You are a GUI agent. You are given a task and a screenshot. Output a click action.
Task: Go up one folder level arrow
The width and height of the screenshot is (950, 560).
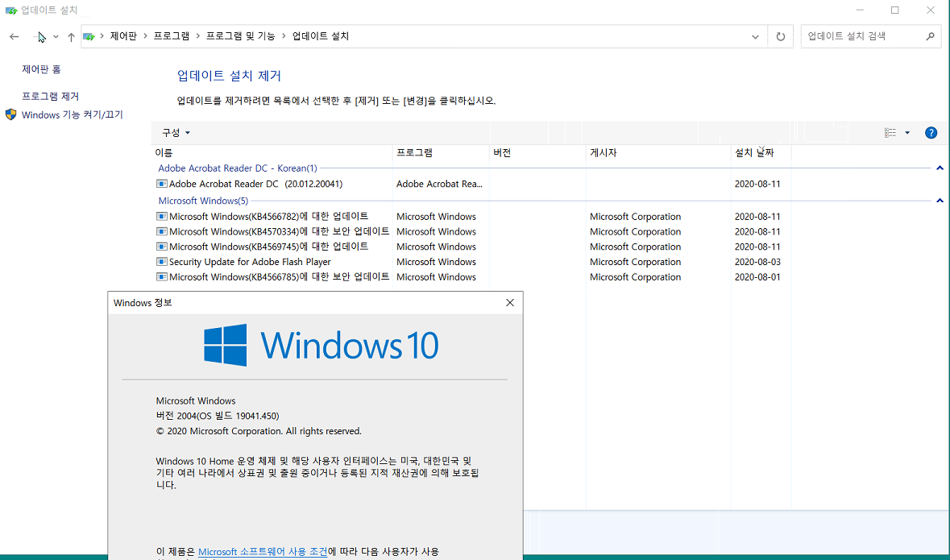pyautogui.click(x=71, y=37)
